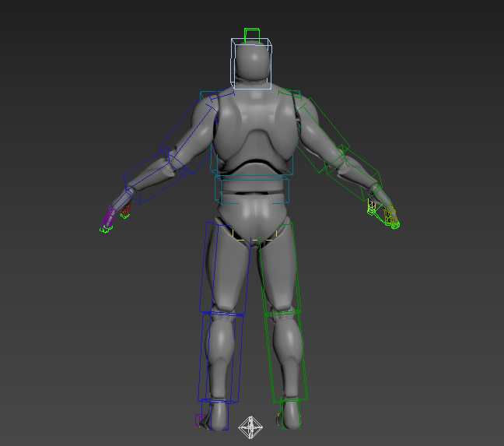Select the light blue head bone box
Image resolution: width=504 pixels, height=446 pixels.
pyautogui.click(x=251, y=64)
